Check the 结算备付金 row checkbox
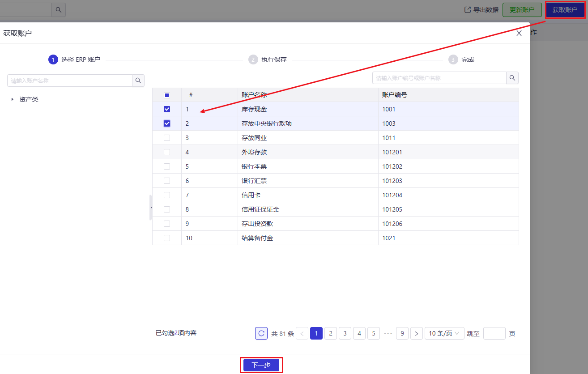The width and height of the screenshot is (588, 374). pos(167,238)
